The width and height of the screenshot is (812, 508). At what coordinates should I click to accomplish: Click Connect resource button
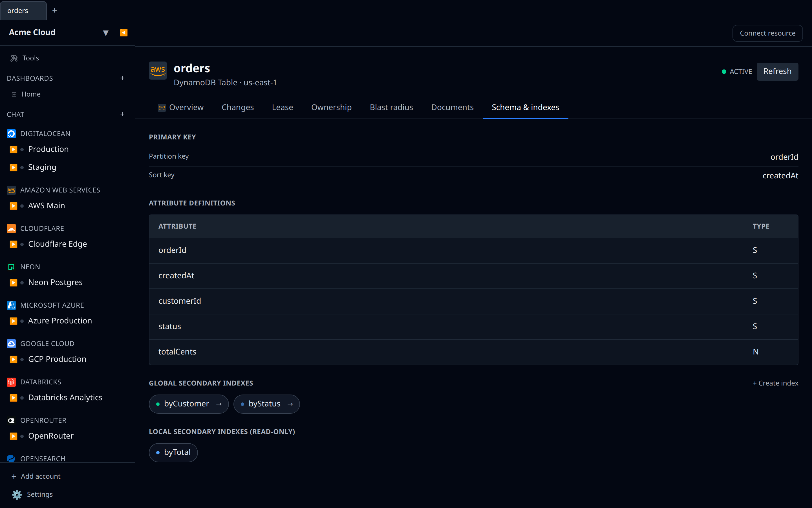pyautogui.click(x=767, y=33)
